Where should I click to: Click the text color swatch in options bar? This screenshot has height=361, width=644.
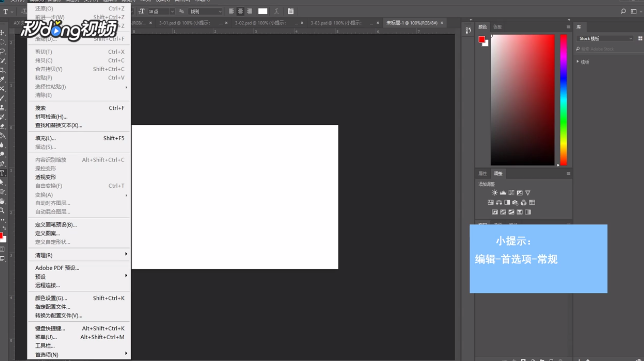(262, 11)
